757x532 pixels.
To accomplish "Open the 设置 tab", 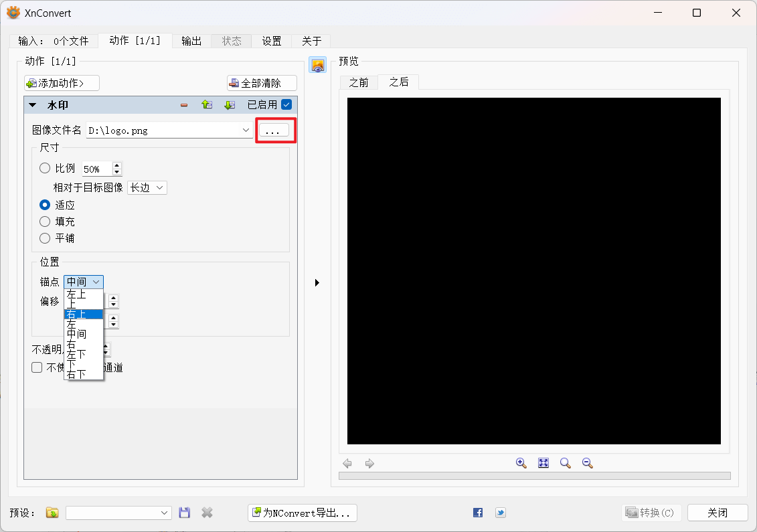I will click(272, 41).
